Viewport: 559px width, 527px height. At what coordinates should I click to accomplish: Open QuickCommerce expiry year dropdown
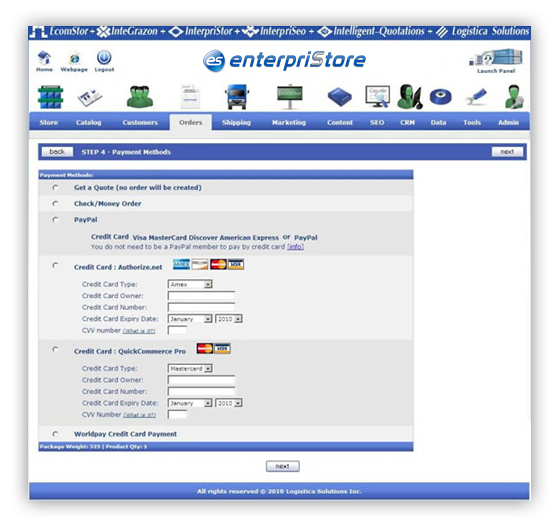pos(229,403)
